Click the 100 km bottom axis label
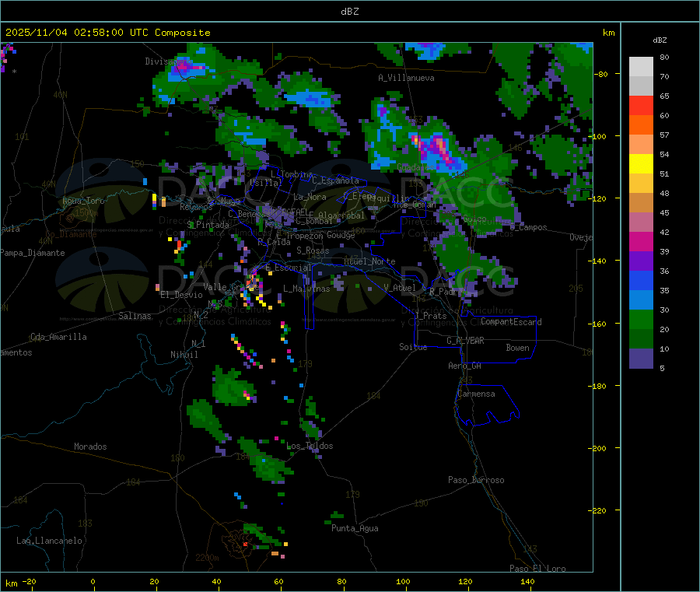The width and height of the screenshot is (700, 592). pos(403,581)
